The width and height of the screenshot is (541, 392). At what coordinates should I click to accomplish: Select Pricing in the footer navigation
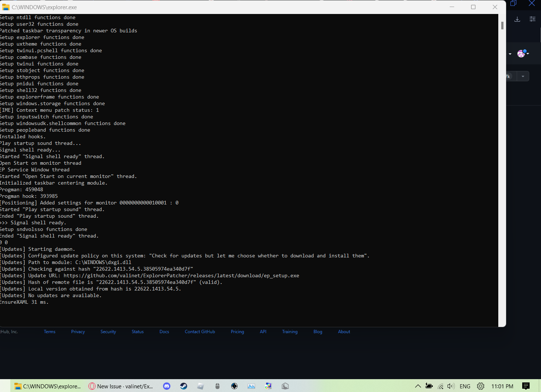pyautogui.click(x=237, y=331)
